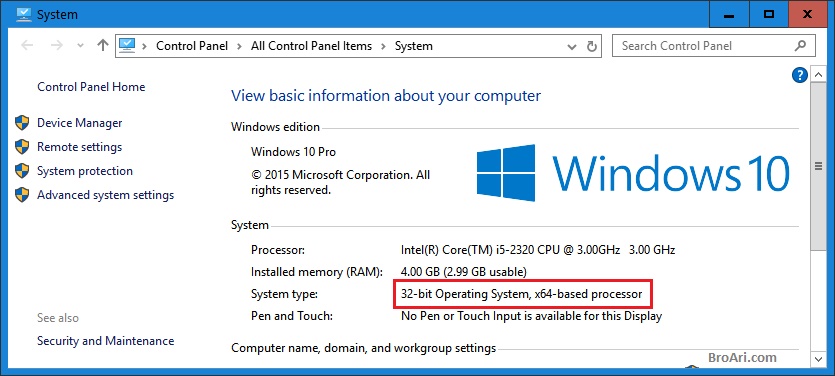This screenshot has width=835, height=376.
Task: Expand chevron after Control Panel breadcrumb
Action: click(x=240, y=46)
